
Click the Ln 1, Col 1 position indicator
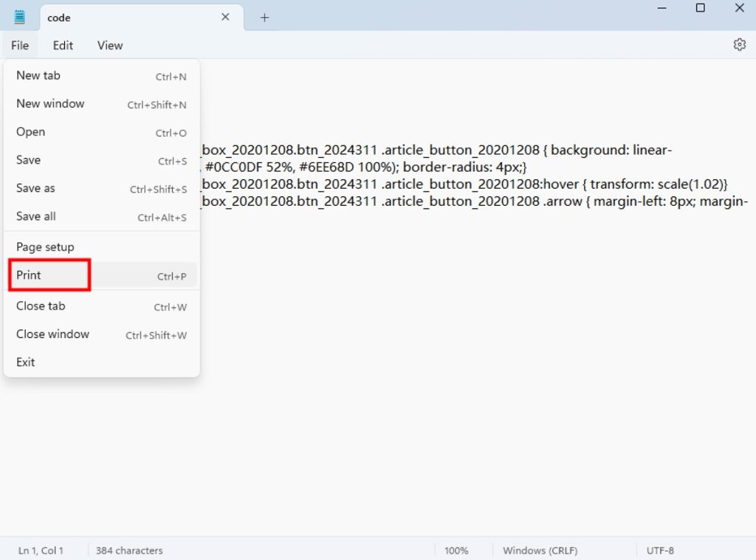click(41, 550)
